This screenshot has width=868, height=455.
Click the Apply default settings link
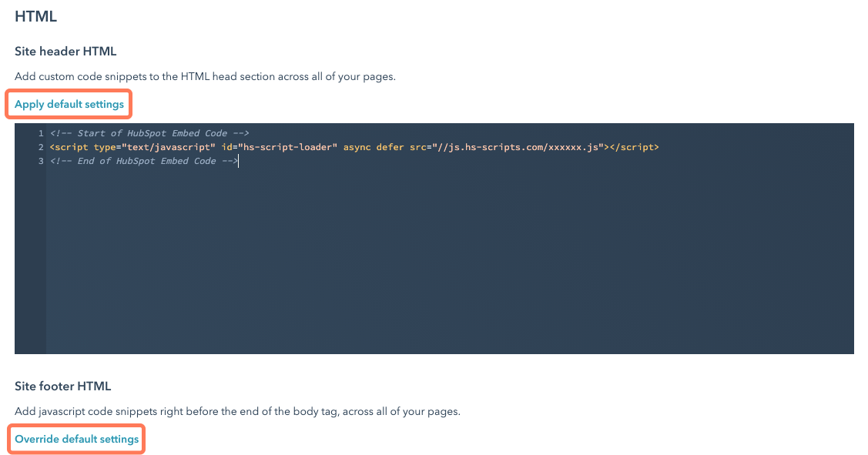[68, 104]
